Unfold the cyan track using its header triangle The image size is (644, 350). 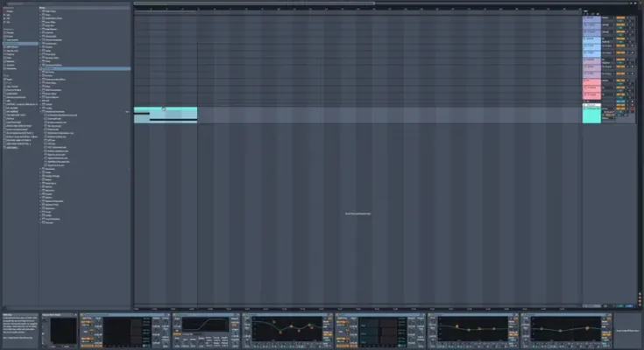585,106
